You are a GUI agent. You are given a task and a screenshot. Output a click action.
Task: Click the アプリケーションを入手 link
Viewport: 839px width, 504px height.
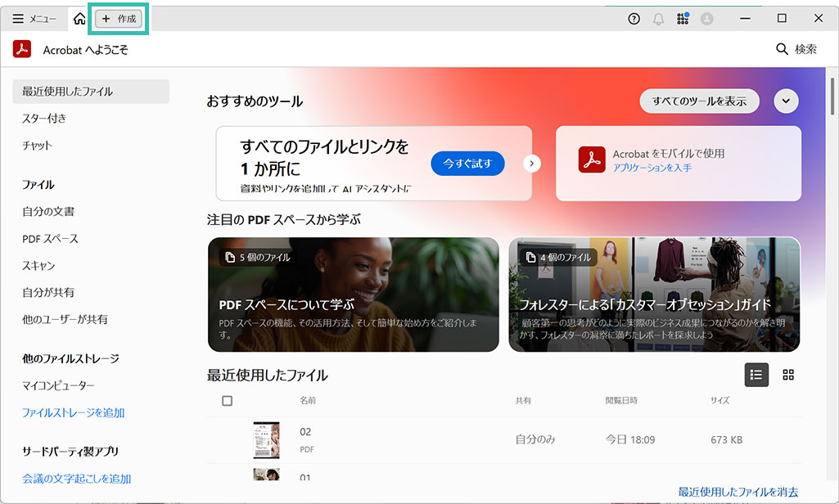click(x=652, y=168)
